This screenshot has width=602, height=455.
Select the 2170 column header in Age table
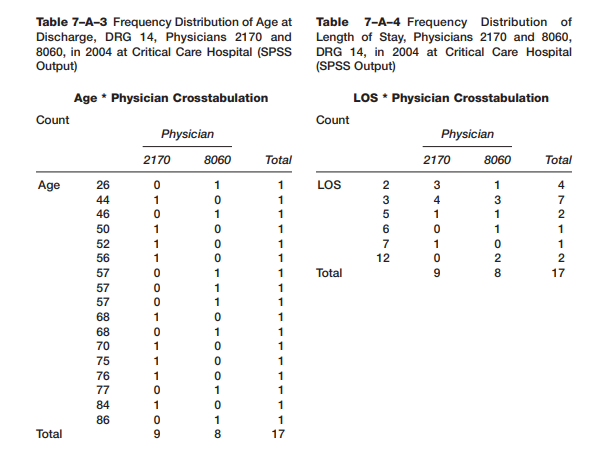pos(157,160)
